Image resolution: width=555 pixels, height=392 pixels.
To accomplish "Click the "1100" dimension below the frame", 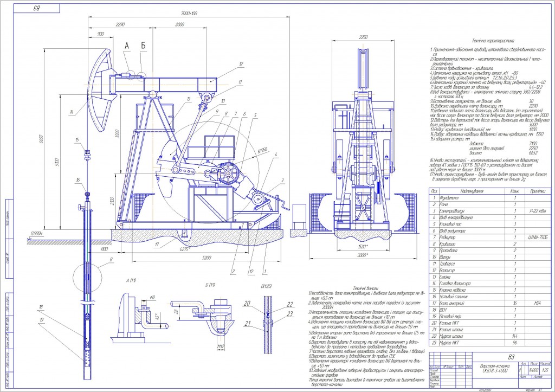I will tap(104, 249).
